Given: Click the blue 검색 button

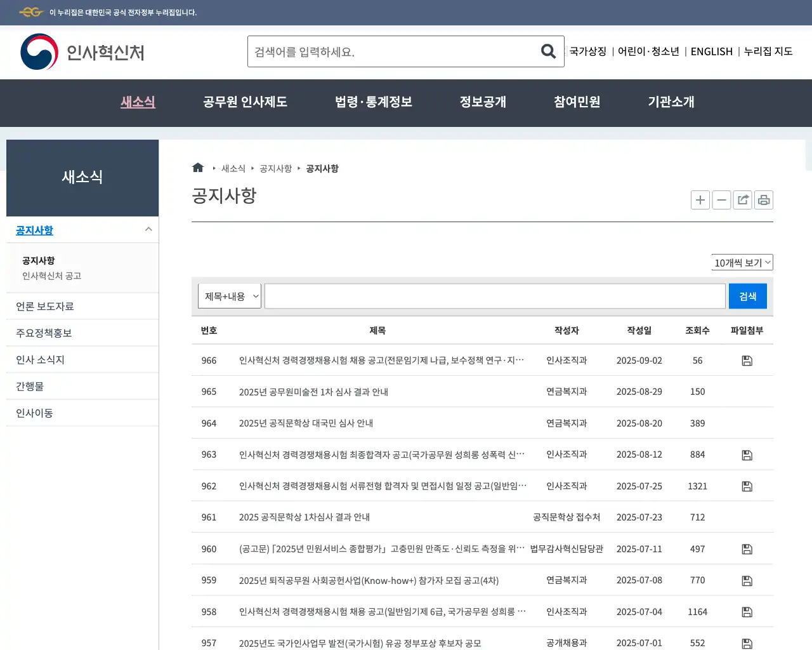Looking at the screenshot, I should coord(748,296).
